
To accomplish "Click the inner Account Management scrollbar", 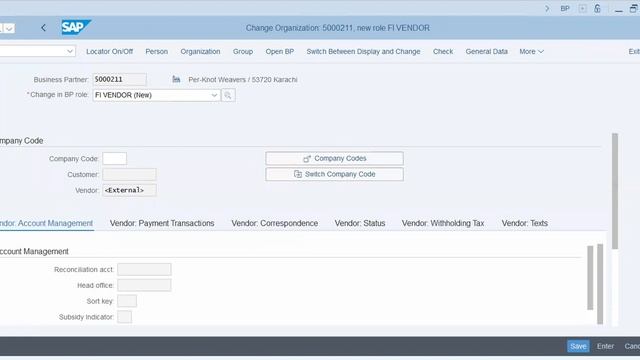I will (x=590, y=278).
